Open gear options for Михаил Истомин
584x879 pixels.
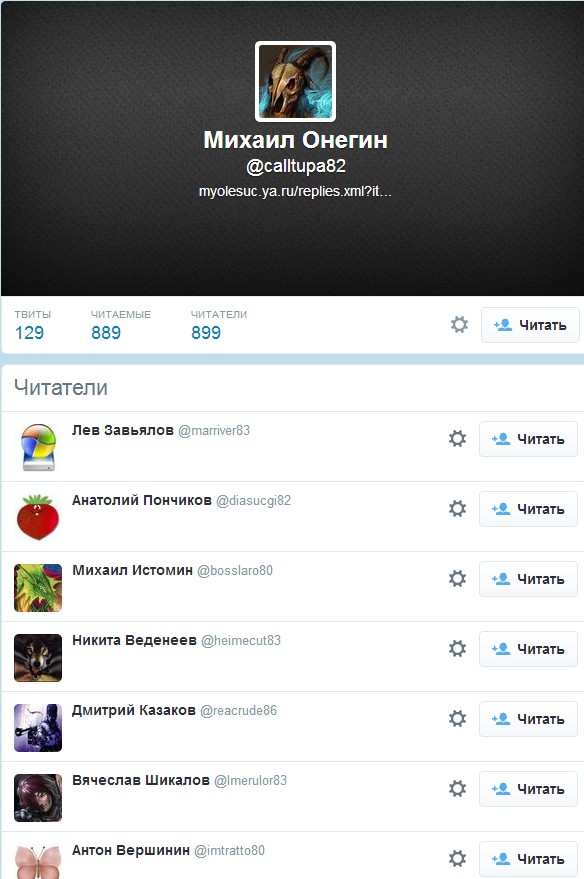pyautogui.click(x=457, y=579)
